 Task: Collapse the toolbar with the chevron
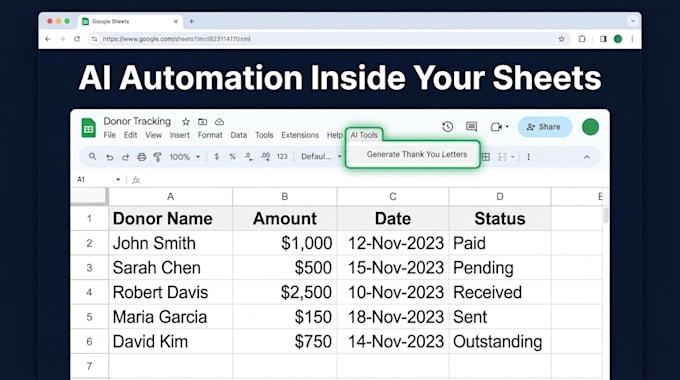point(586,157)
